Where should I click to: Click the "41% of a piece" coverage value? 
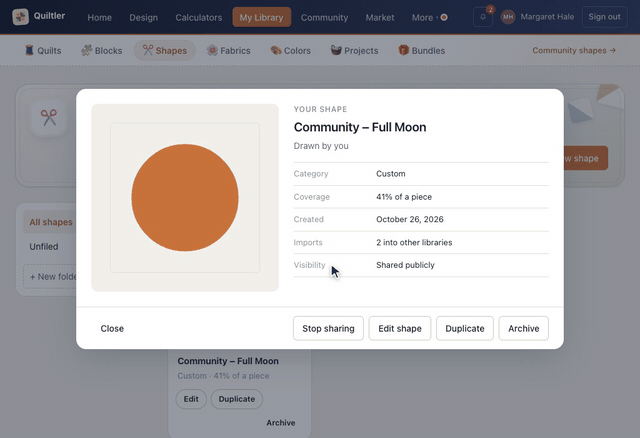[404, 197]
